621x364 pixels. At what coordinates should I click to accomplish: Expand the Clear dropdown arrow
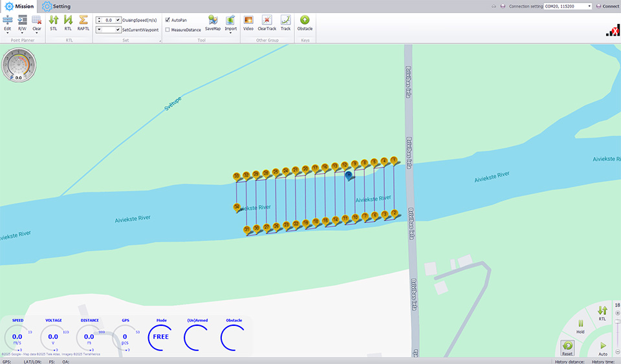click(37, 33)
